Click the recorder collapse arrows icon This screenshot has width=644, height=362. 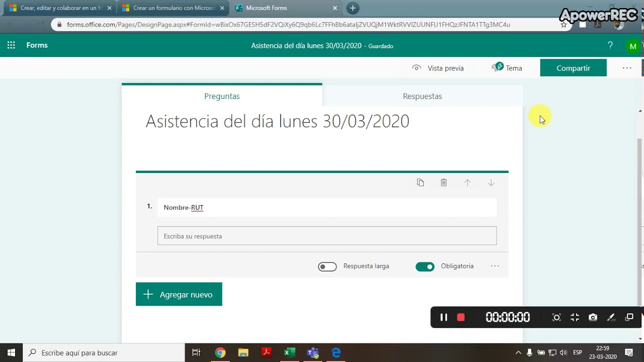coord(575,317)
